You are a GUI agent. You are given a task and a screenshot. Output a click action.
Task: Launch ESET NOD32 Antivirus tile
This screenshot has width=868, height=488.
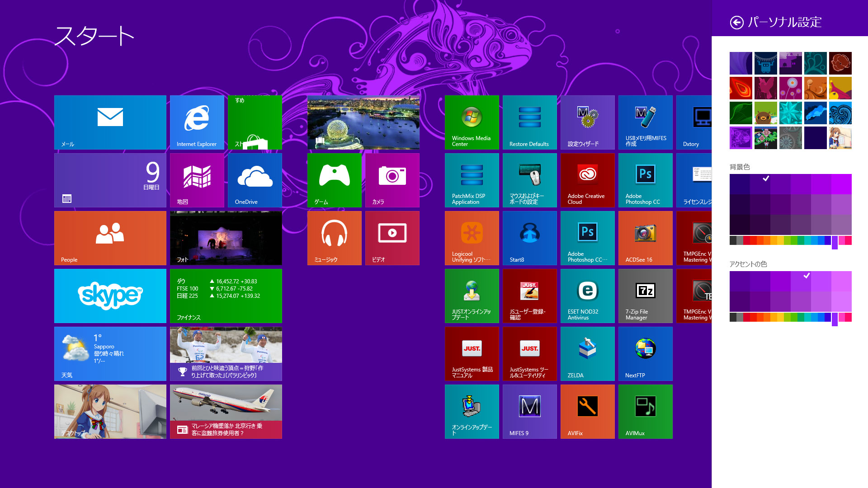(588, 296)
